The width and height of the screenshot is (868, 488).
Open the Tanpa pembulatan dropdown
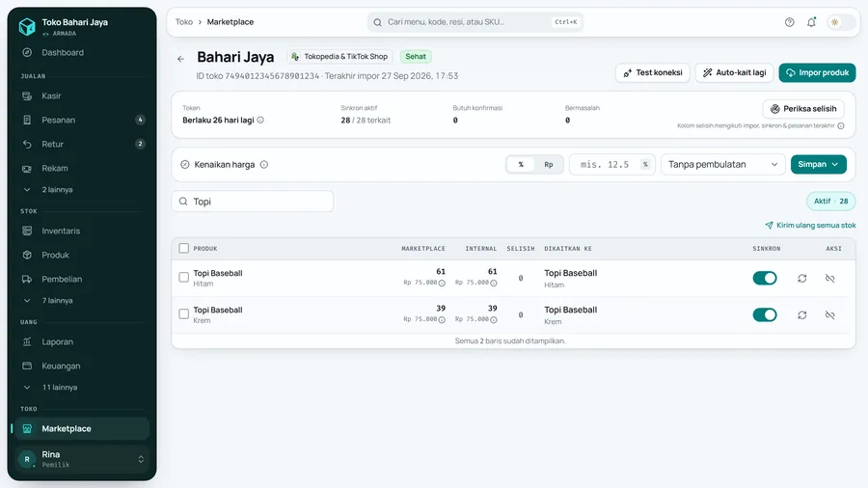pos(723,164)
